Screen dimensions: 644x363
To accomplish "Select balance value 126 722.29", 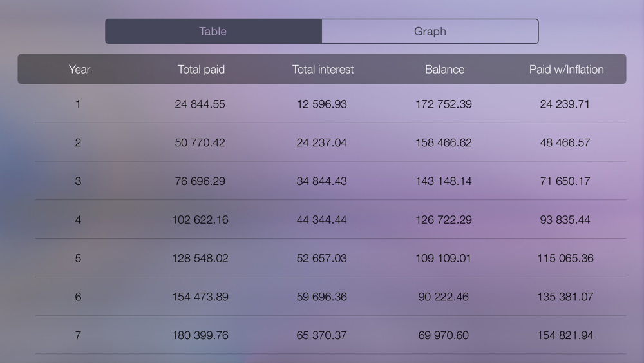I will tap(443, 220).
